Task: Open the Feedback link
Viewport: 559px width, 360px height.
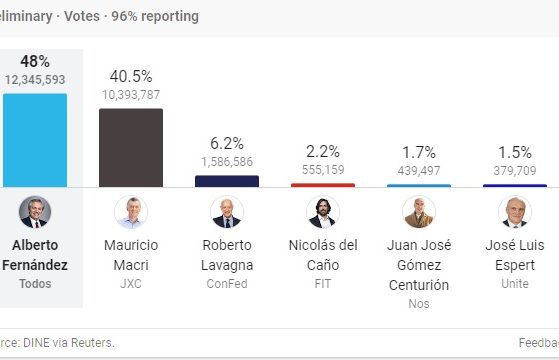Action: 539,343
